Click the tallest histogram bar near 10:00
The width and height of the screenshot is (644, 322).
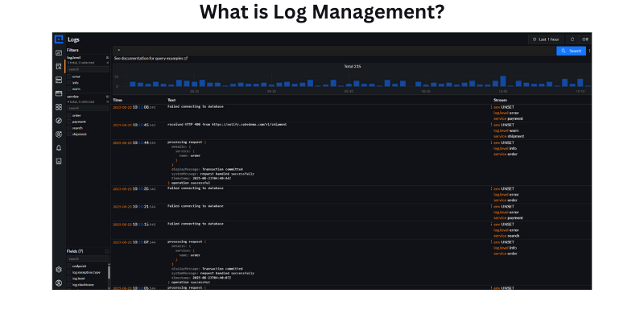[x=503, y=81]
